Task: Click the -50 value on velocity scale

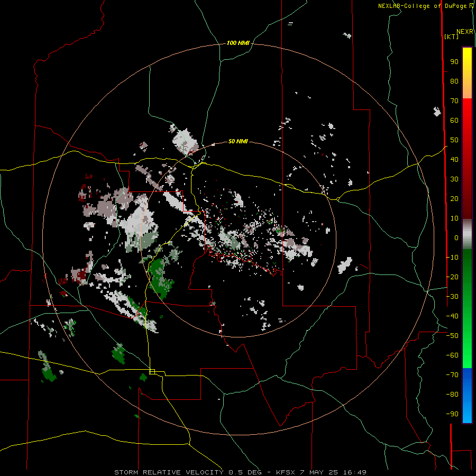Action: point(452,335)
